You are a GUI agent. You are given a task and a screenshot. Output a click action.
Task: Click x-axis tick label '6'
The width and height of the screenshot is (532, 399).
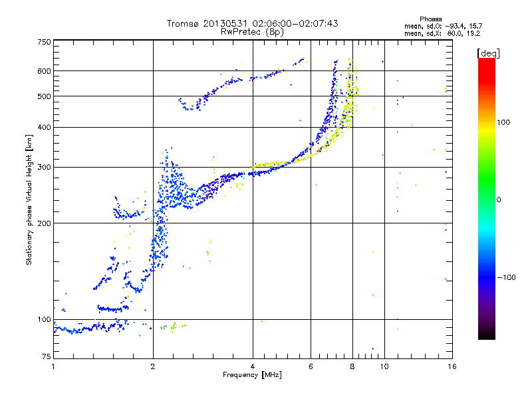pos(311,366)
